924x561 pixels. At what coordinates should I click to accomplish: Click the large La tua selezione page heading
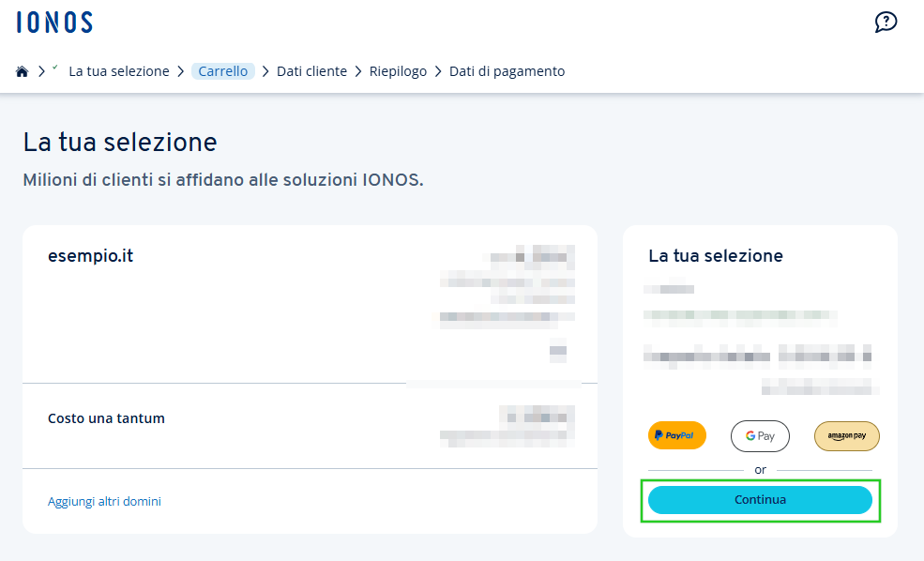[x=120, y=143]
